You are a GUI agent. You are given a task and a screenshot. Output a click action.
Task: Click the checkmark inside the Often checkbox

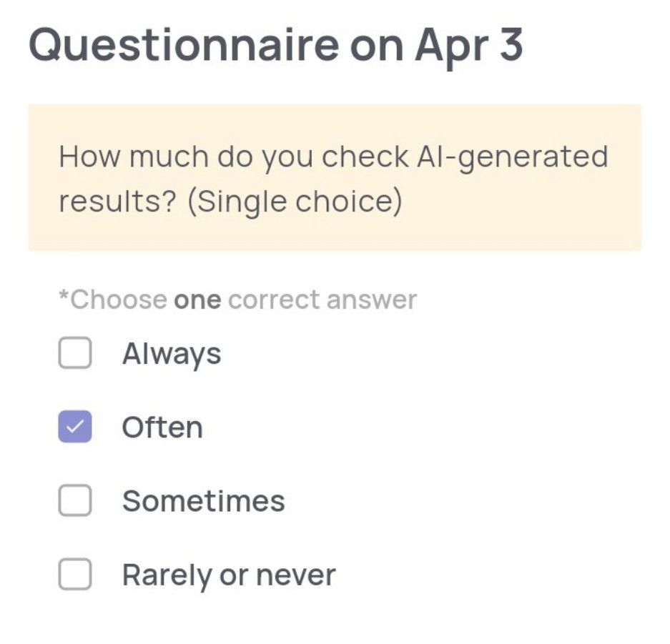tap(74, 426)
